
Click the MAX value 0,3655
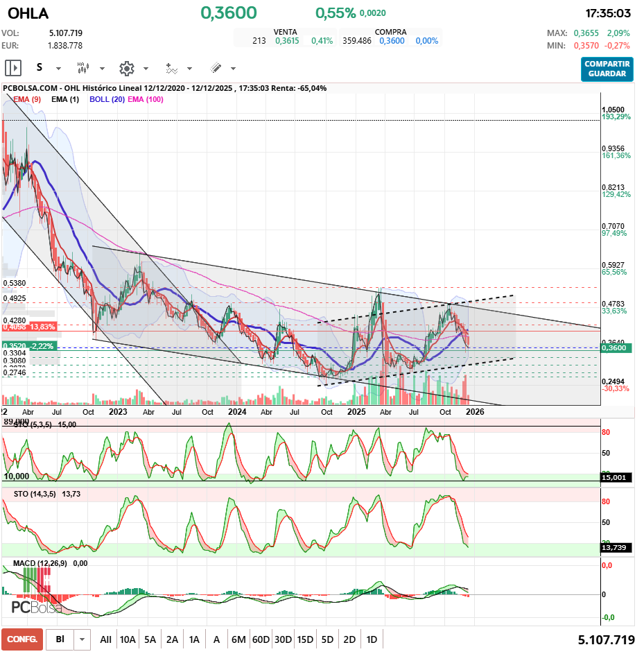(x=586, y=33)
